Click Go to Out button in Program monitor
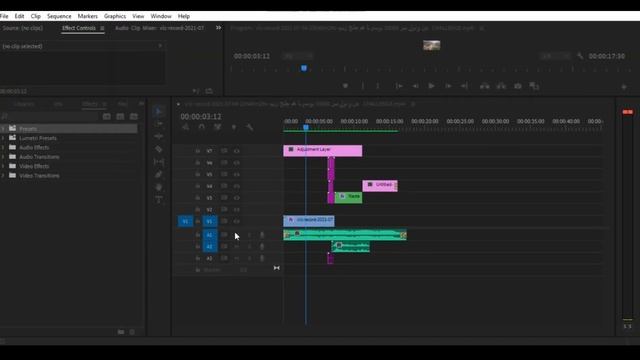The image size is (640, 360). pos(464,86)
